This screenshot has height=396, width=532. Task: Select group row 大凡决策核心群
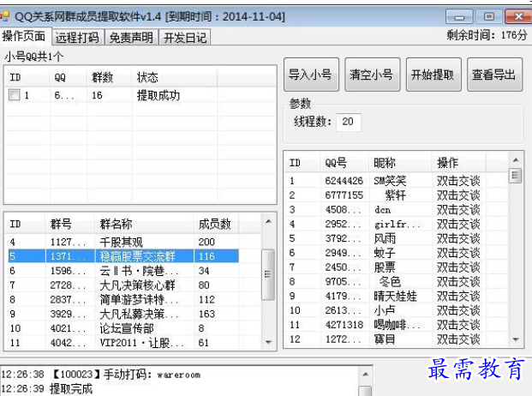click(x=123, y=285)
